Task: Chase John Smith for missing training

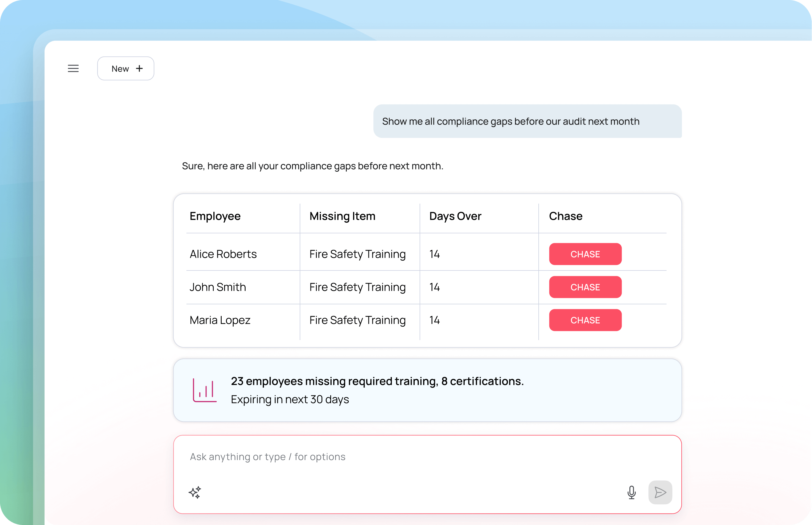Action: (x=585, y=287)
